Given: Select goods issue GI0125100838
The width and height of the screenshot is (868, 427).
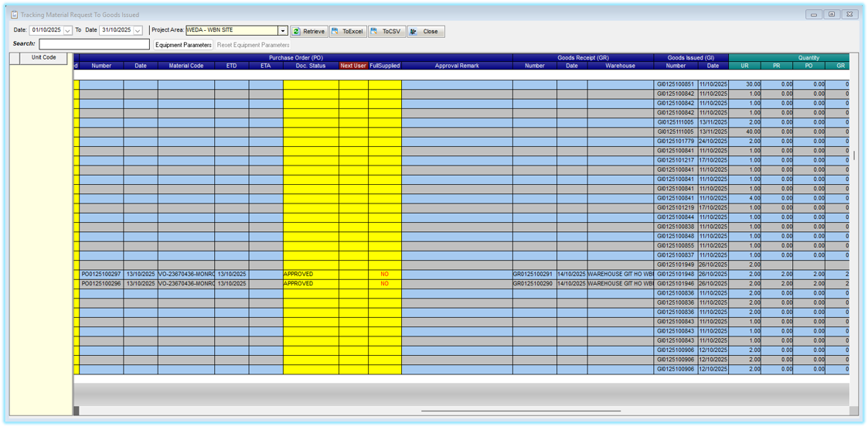Looking at the screenshot, I should pyautogui.click(x=676, y=227).
